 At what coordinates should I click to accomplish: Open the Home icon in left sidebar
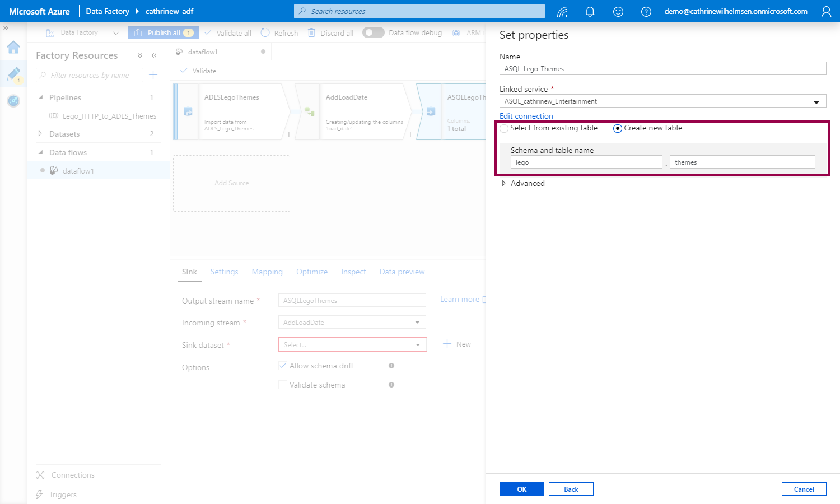point(13,48)
